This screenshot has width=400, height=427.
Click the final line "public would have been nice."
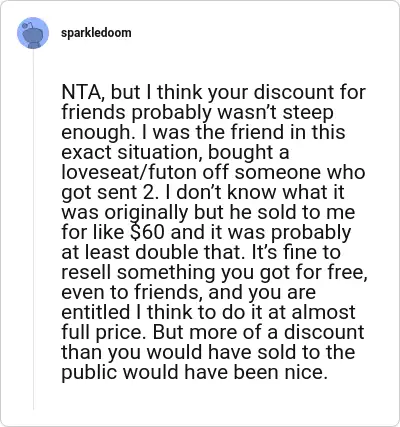click(193, 373)
